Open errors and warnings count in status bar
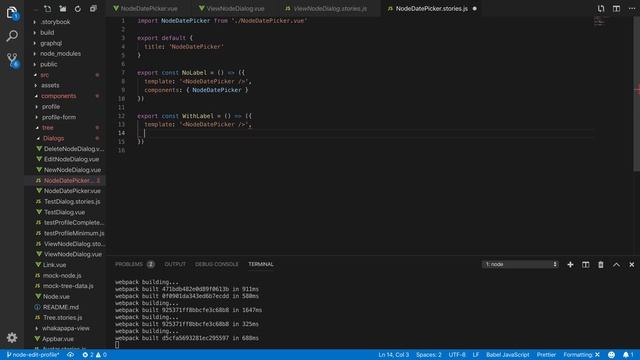Image resolution: width=640 pixels, height=360 pixels. [x=94, y=355]
